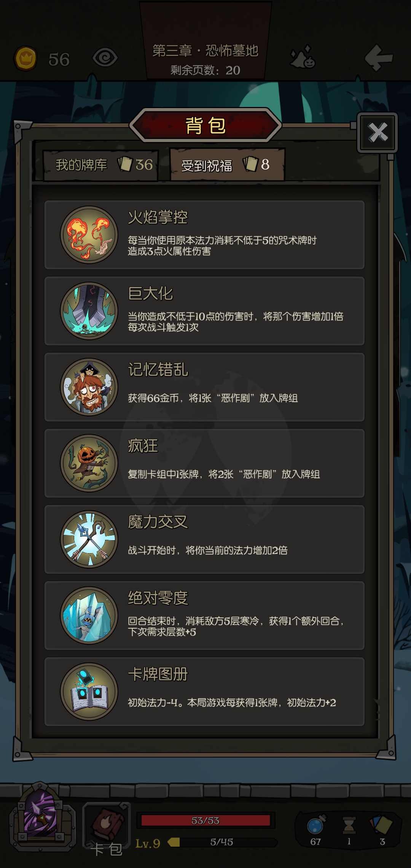Close the 背包 backpack panel
Image resolution: width=411 pixels, height=868 pixels.
[x=378, y=132]
